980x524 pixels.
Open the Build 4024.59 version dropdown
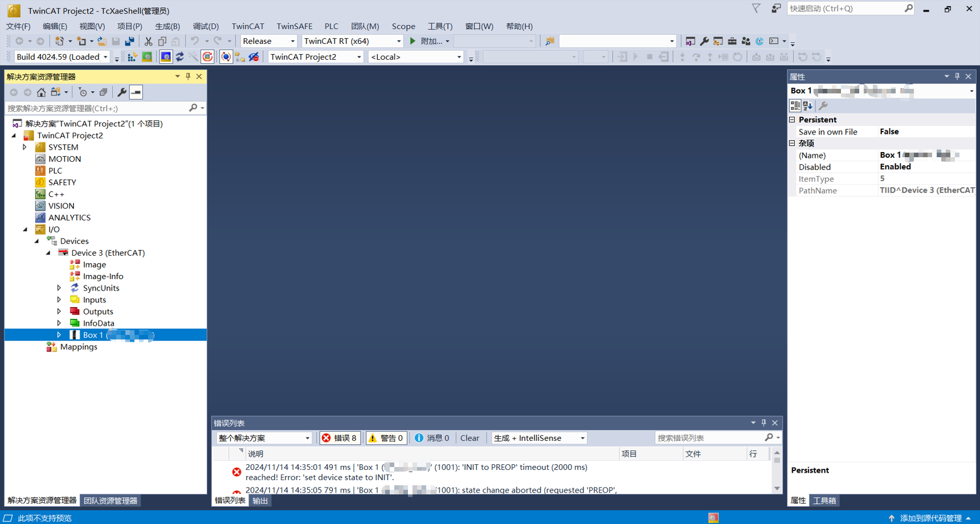pos(62,57)
